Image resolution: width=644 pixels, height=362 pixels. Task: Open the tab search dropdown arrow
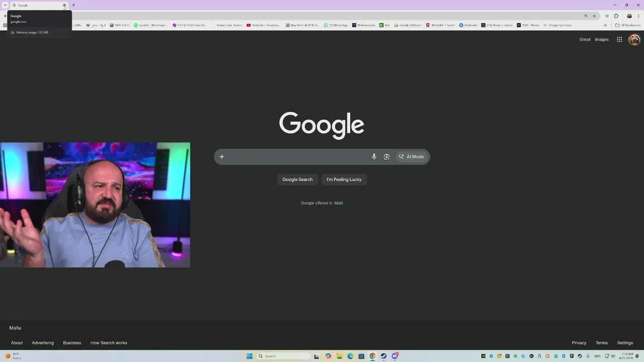pos(5,5)
